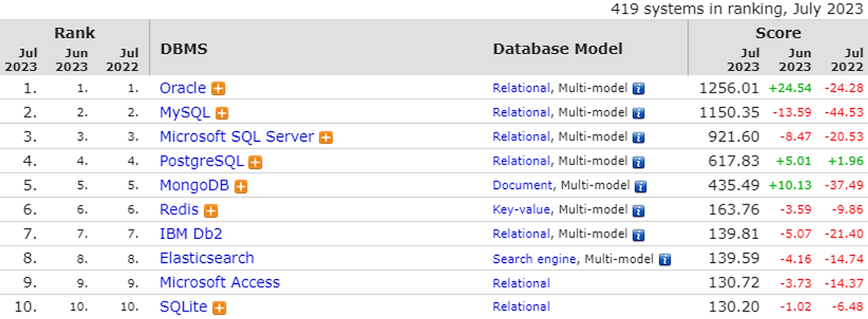The height and width of the screenshot is (319, 868).
Task: Open the Elasticsearch DBMS link
Action: tap(207, 258)
